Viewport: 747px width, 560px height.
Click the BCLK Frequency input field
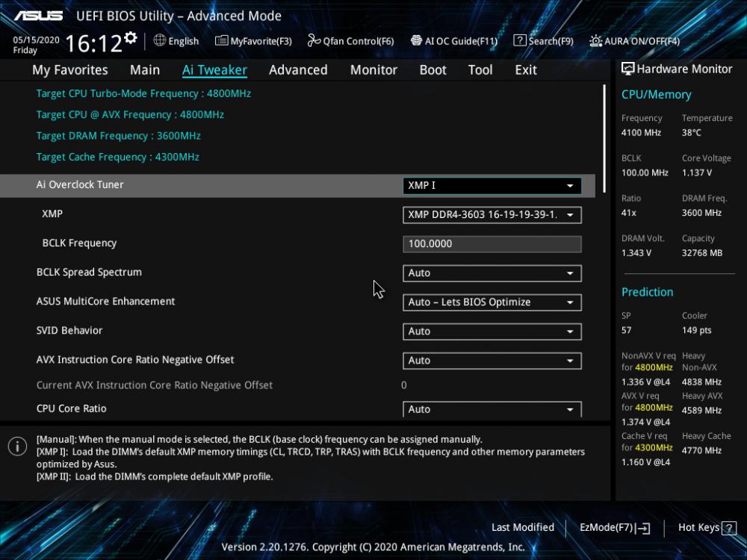pos(492,244)
